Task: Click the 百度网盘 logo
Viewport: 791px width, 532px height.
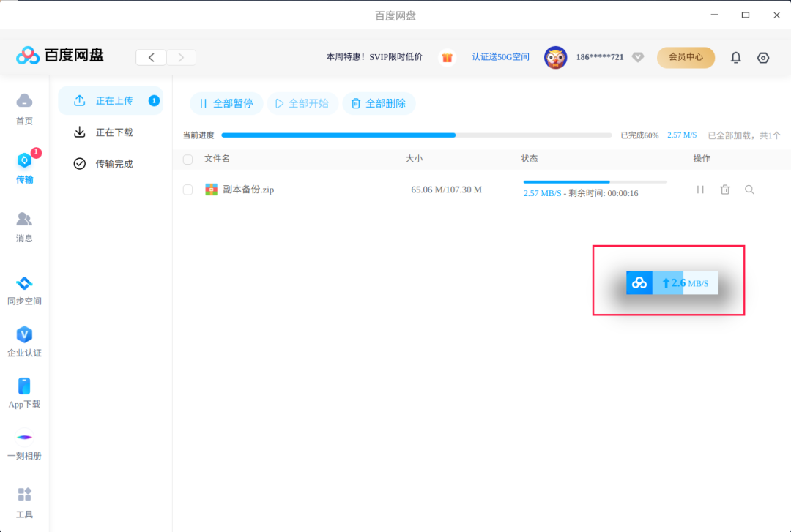Action: (x=59, y=56)
